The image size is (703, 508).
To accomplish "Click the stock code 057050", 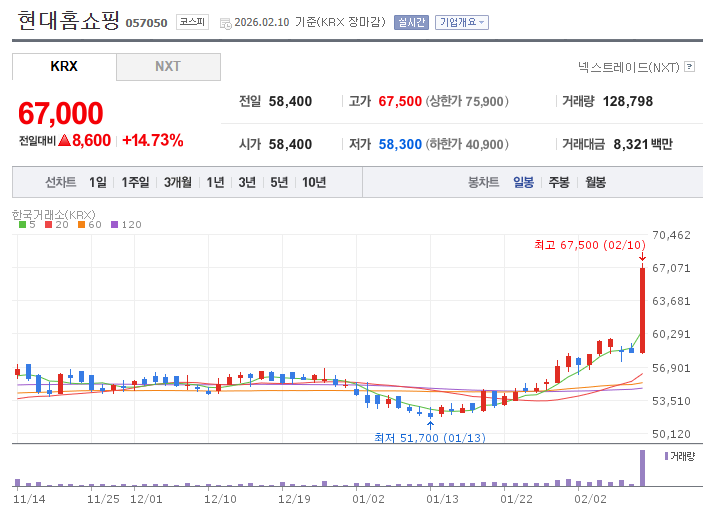I will (146, 23).
